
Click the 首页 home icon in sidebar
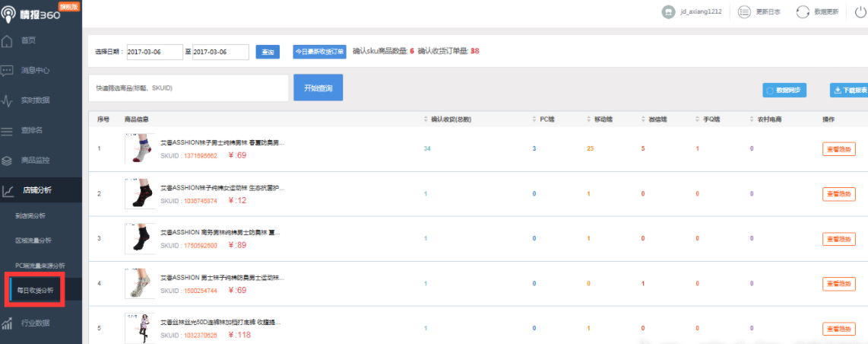tap(7, 40)
